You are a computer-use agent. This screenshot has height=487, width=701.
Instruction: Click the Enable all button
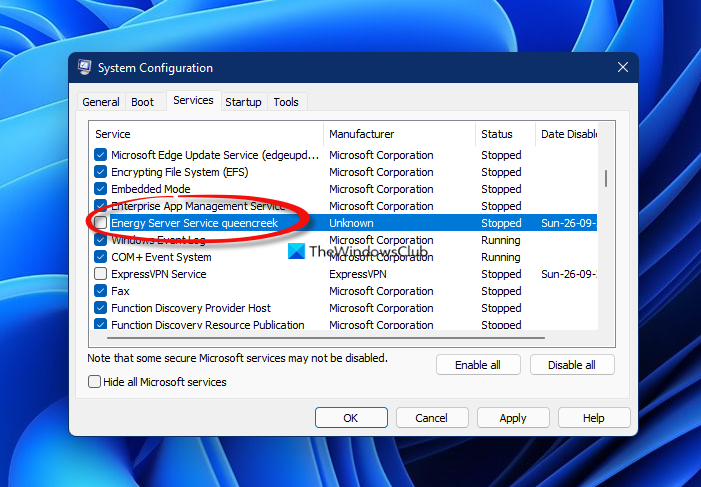click(478, 365)
